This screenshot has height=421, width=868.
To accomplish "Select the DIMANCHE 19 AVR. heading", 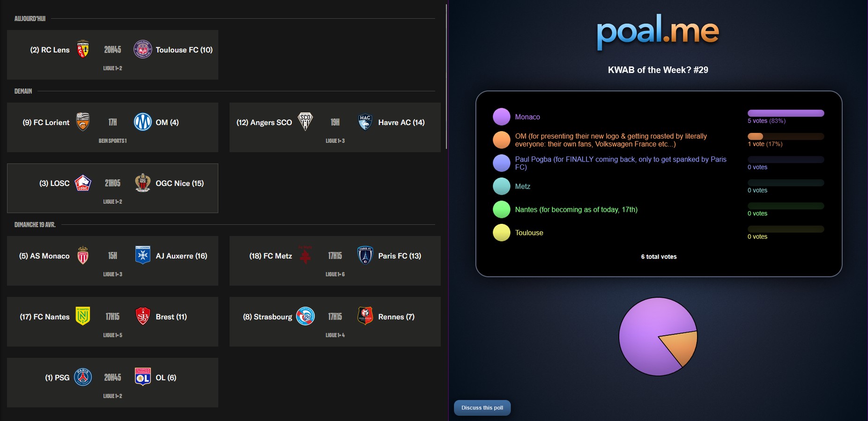I will 35,225.
